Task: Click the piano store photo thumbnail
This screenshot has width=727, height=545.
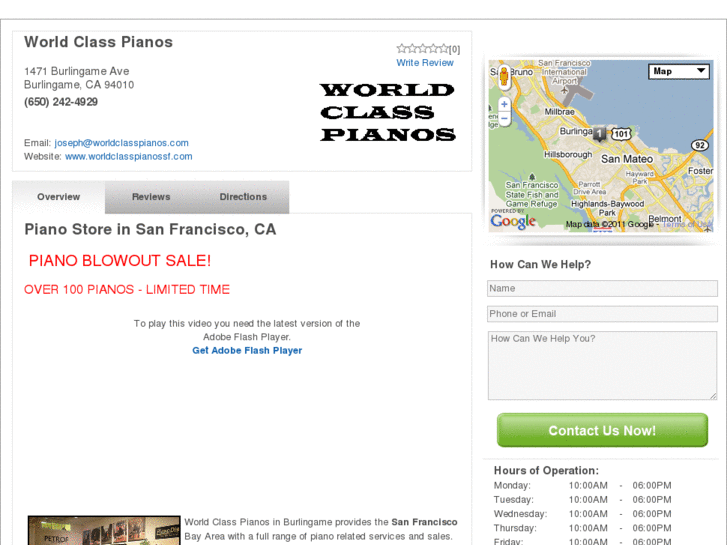Action: [104, 531]
